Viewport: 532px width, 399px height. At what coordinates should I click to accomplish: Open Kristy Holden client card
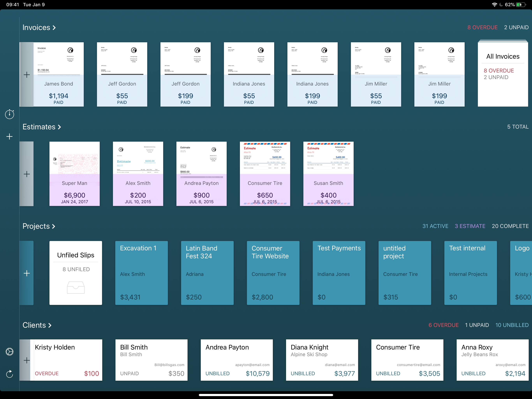(66, 360)
